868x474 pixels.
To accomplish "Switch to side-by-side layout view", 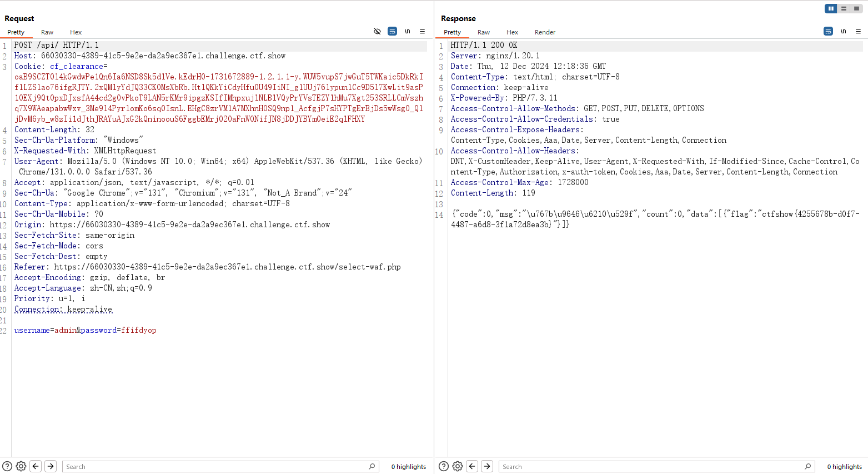I will pos(831,8).
